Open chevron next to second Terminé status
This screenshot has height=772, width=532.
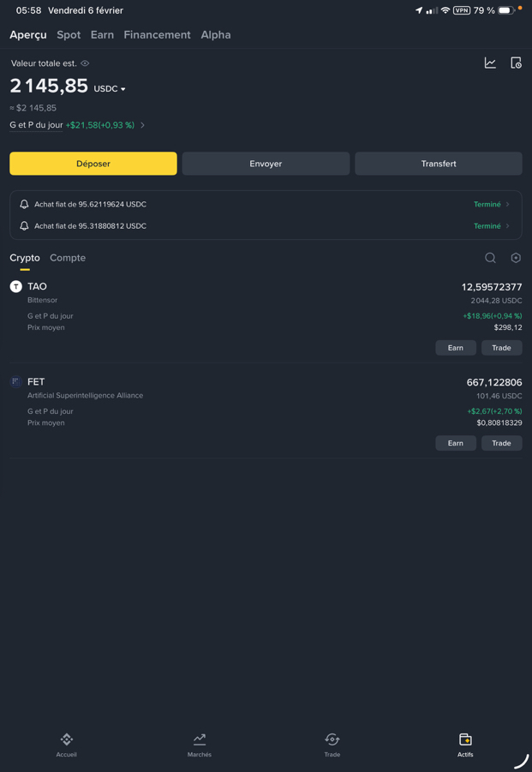coord(507,226)
